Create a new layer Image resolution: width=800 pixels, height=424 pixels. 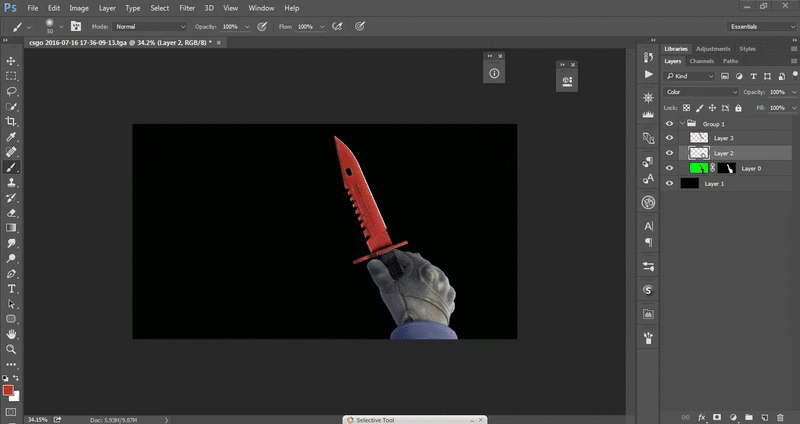[764, 417]
